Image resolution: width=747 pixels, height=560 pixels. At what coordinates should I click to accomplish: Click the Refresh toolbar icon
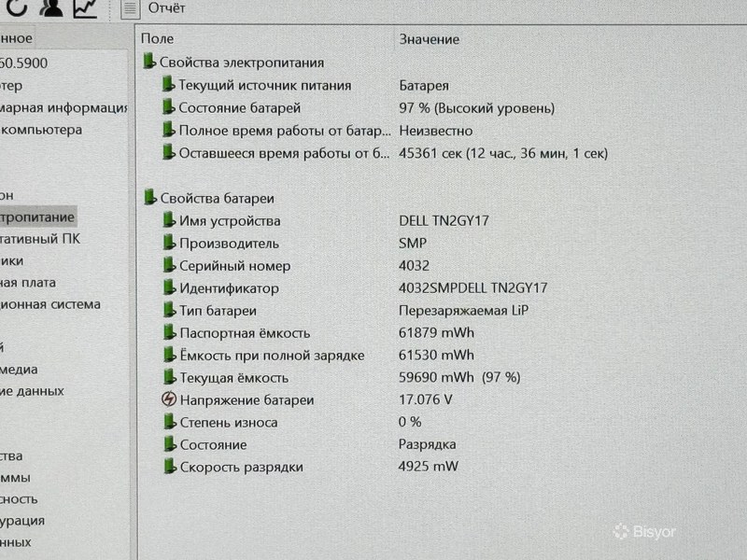(17, 7)
